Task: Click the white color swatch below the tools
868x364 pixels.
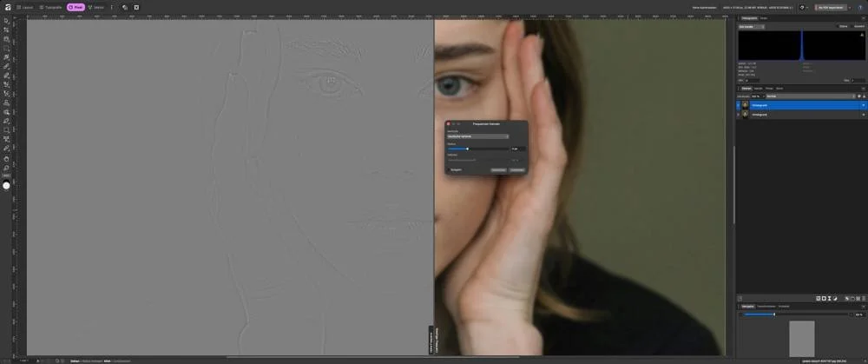Action: pos(7,186)
